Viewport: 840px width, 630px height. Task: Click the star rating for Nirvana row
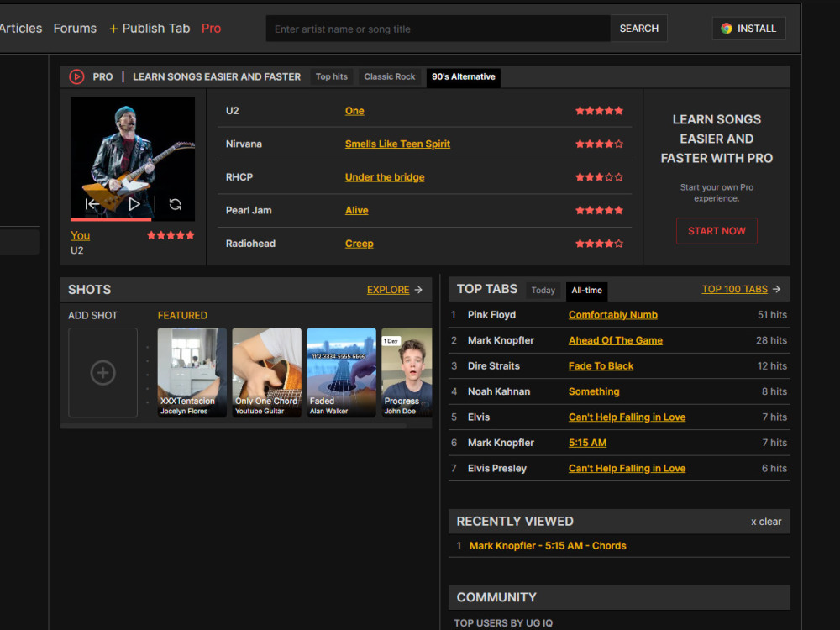(x=599, y=144)
